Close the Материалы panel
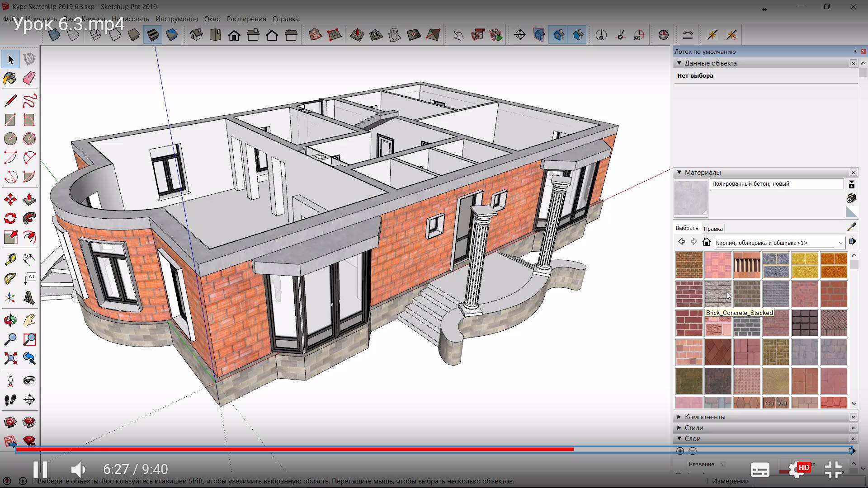The width and height of the screenshot is (868, 488). pyautogui.click(x=853, y=173)
